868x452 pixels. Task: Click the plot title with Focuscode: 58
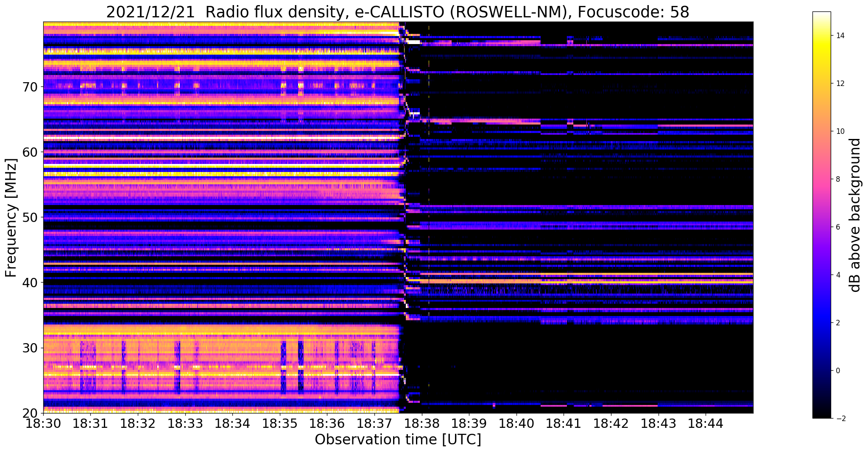[398, 12]
